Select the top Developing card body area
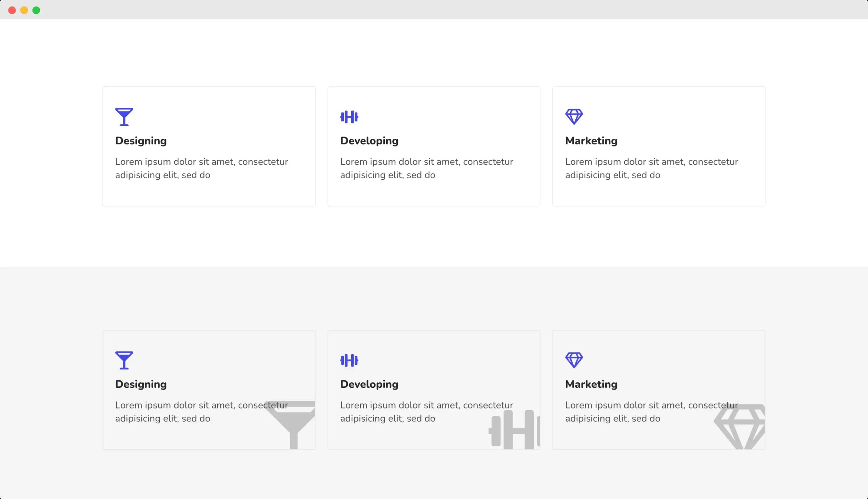This screenshot has width=868, height=499. click(426, 168)
